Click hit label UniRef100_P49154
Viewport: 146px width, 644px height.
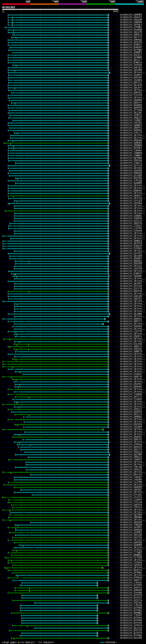(x=131, y=65)
